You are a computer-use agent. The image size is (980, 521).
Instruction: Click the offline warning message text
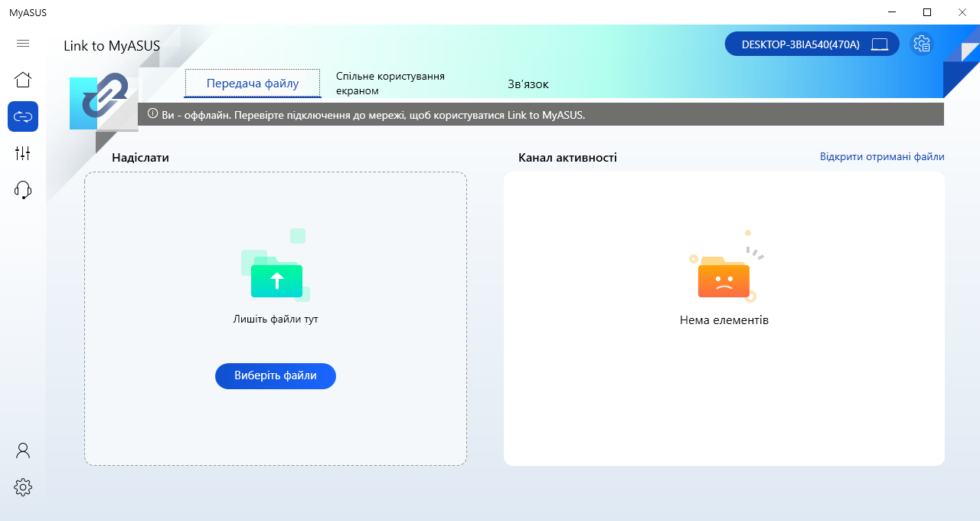[373, 115]
